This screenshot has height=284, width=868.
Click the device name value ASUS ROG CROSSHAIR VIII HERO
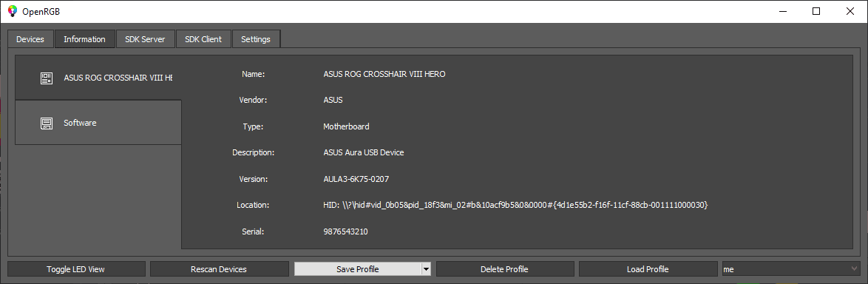pyautogui.click(x=384, y=74)
